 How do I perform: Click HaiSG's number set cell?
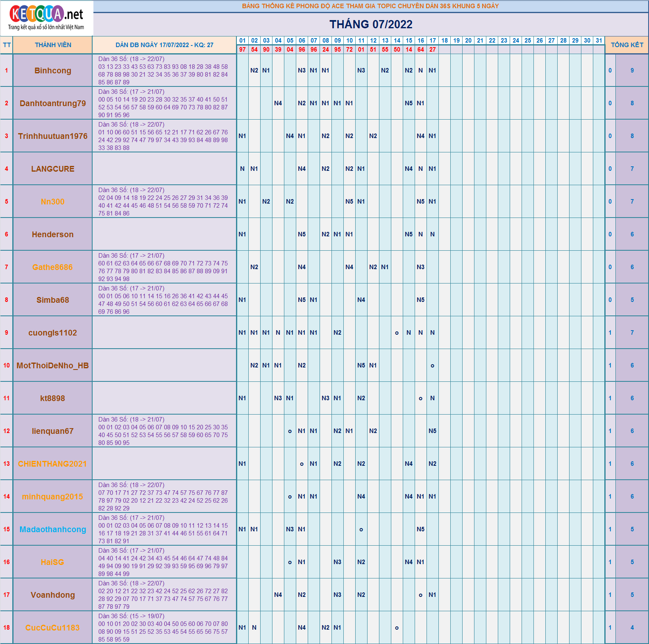[164, 562]
